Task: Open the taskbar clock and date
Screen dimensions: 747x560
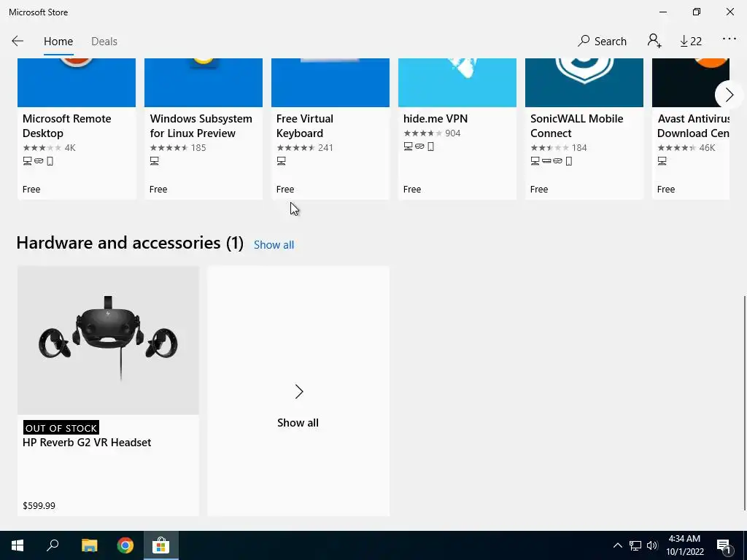Action: coord(685,545)
